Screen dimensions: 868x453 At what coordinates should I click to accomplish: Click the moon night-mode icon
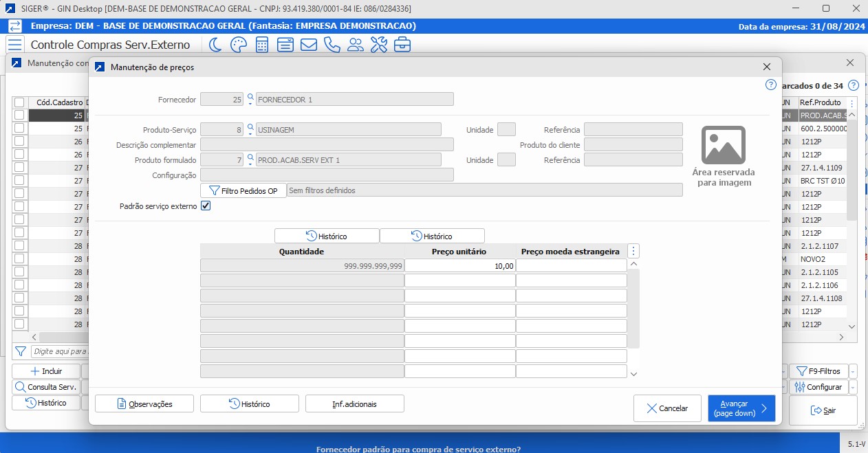click(x=215, y=45)
